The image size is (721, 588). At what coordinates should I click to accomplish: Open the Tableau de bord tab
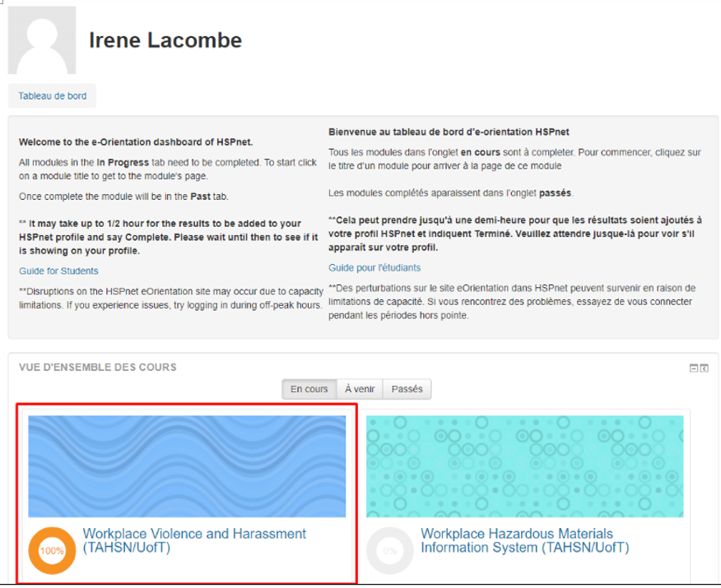coord(52,95)
